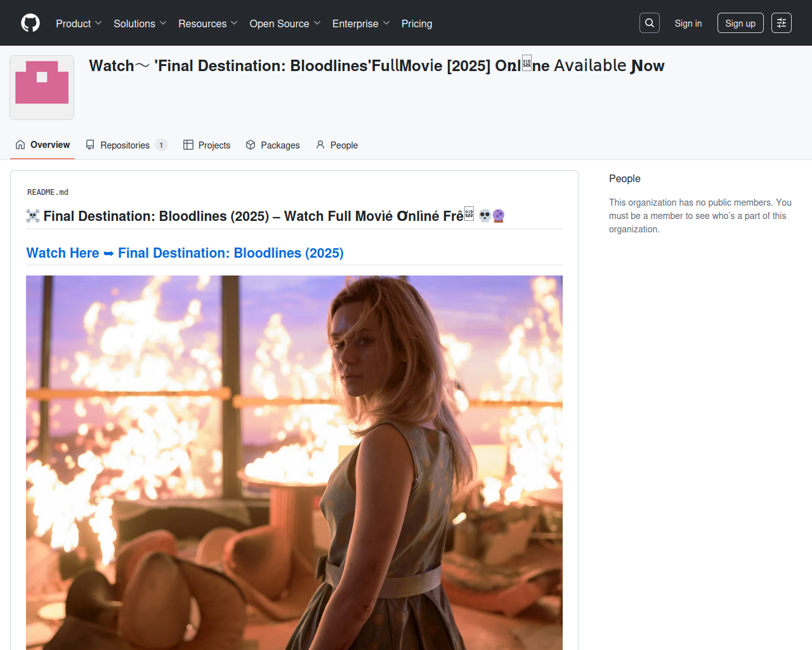The image size is (812, 650).
Task: Go to the Pricing page
Action: tap(417, 23)
